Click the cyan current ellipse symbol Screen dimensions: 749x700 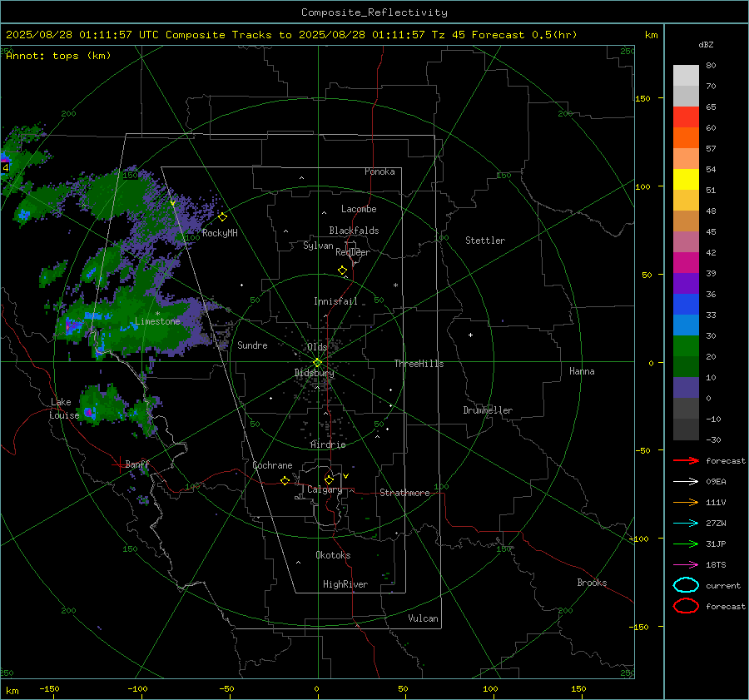click(686, 585)
